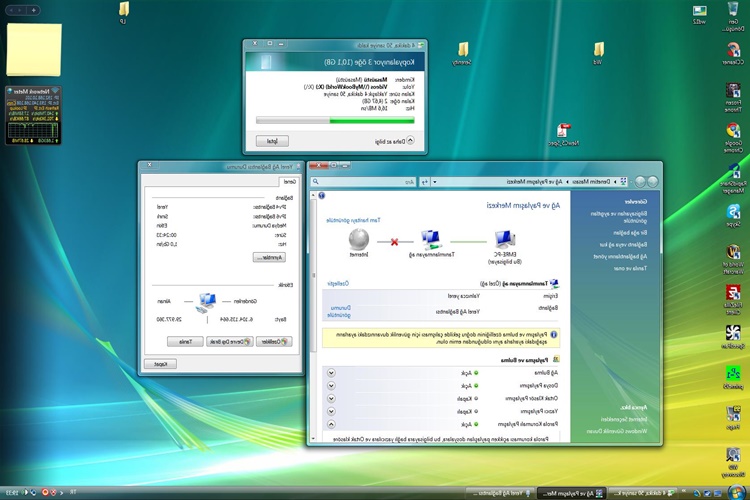Select the Genel tab in connection status dialog
This screenshot has width=750, height=500.
(x=289, y=181)
